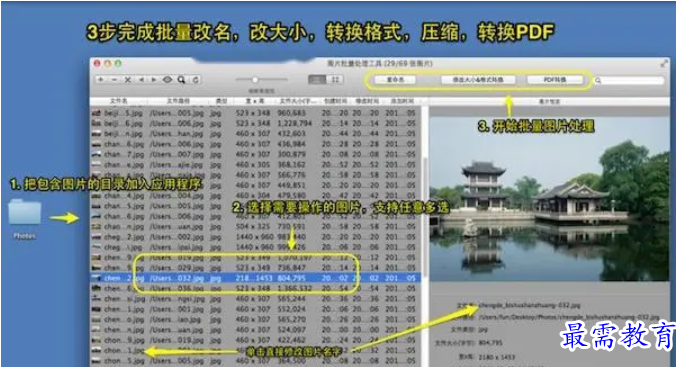684x367 pixels.
Task: Switch to list view mode button
Action: point(317,79)
